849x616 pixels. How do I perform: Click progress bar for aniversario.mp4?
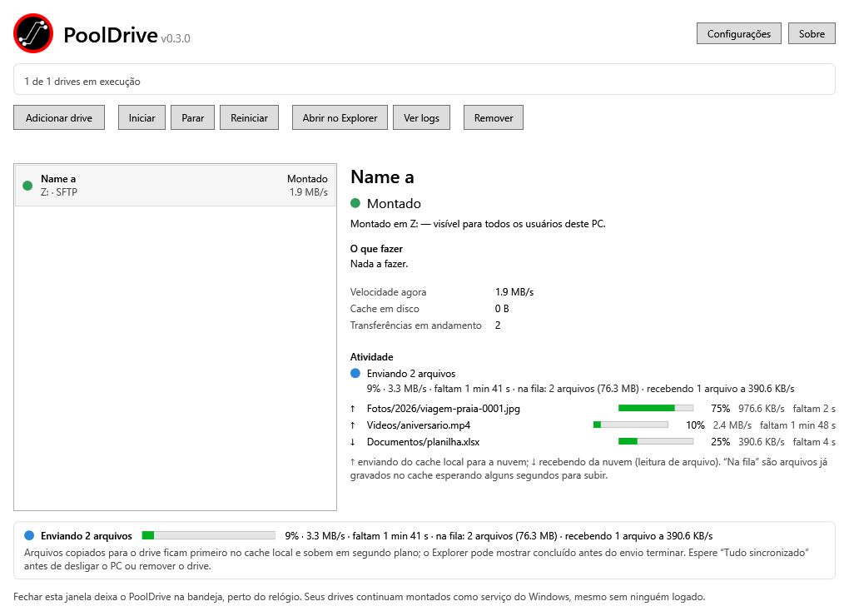[x=631, y=425]
